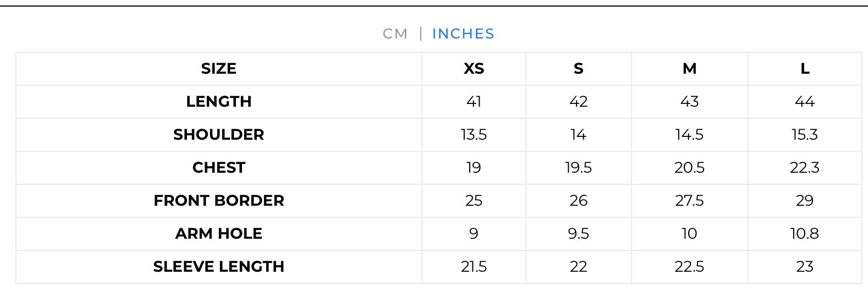Image resolution: width=868 pixels, height=302 pixels.
Task: Click the SLEEVE LENGTH row label
Action: tap(219, 267)
